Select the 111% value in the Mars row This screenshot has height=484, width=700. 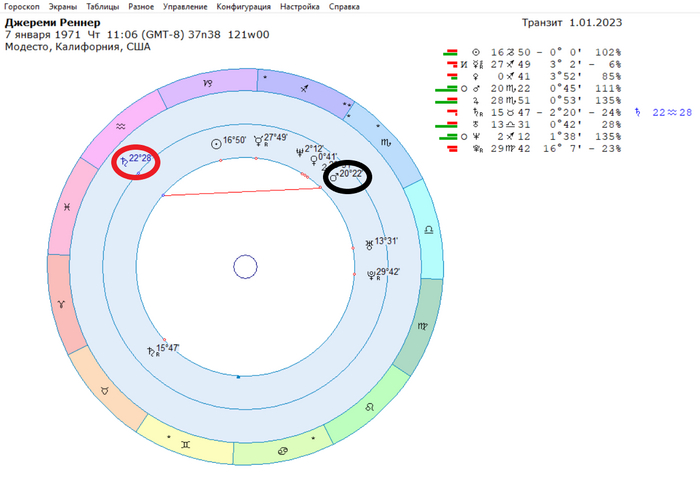[608, 89]
